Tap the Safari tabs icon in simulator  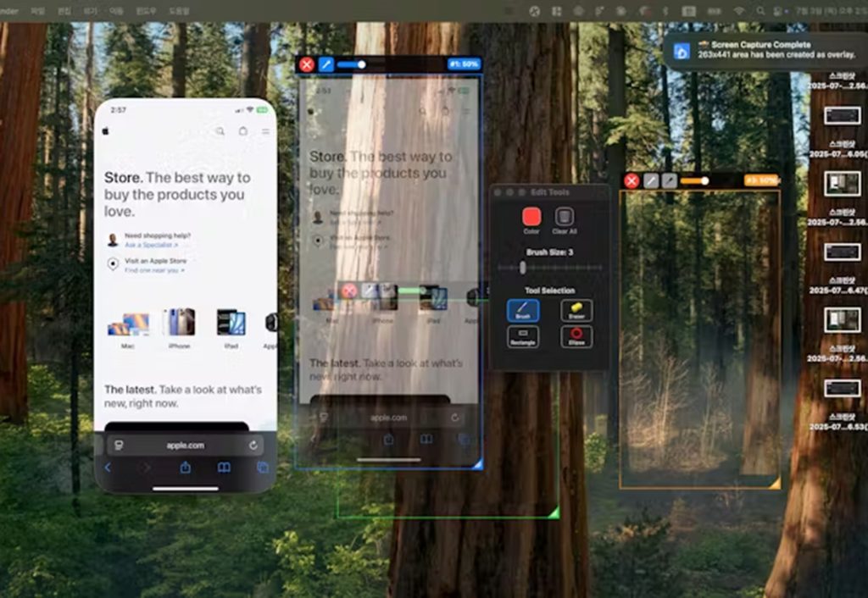coord(263,468)
